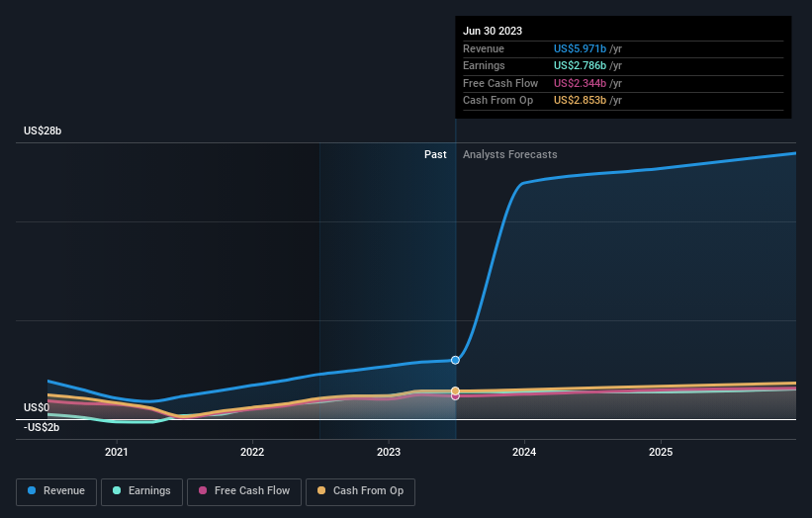Click the 2021 x-axis label
Viewport: 812px width, 518px height.
(x=117, y=452)
